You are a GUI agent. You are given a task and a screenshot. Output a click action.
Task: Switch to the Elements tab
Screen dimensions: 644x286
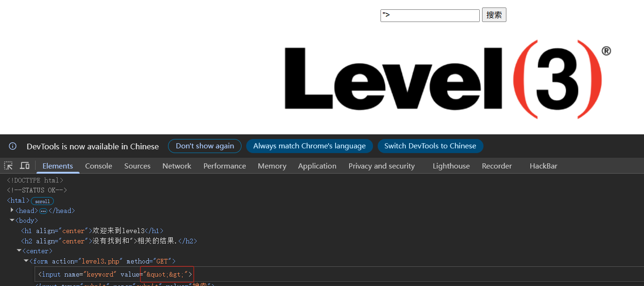click(x=58, y=166)
